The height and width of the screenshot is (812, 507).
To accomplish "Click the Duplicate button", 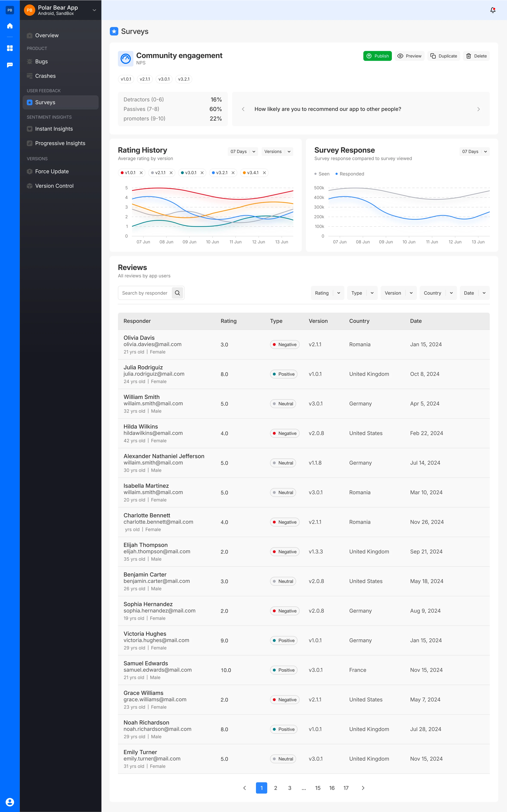I will (x=444, y=56).
